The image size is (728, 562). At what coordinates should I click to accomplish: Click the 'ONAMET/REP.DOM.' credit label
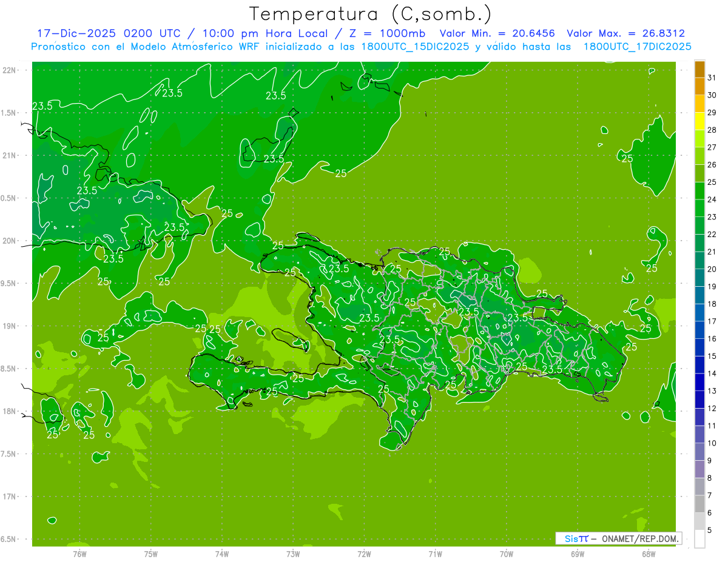[x=639, y=538]
